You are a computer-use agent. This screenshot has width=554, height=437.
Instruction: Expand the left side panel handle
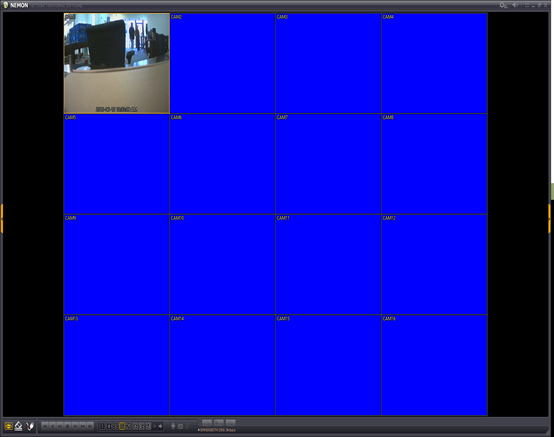(2, 218)
